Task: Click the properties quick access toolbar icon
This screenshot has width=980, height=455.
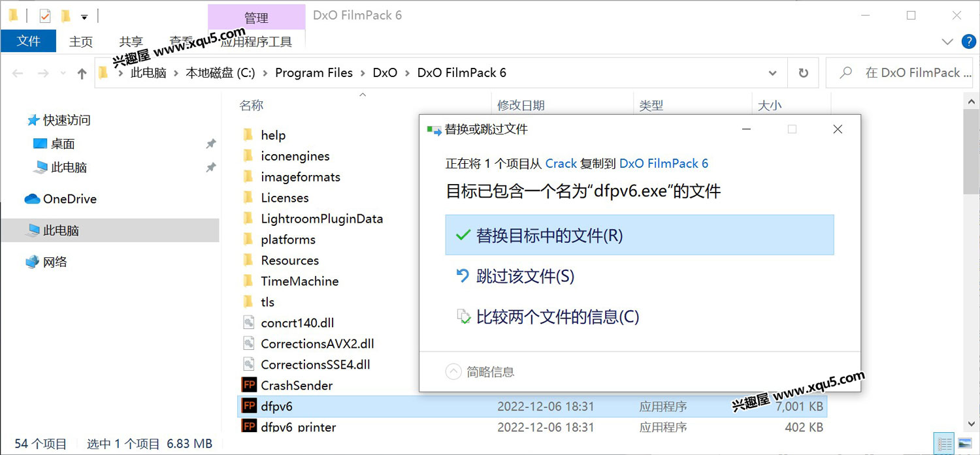Action: coord(45,16)
